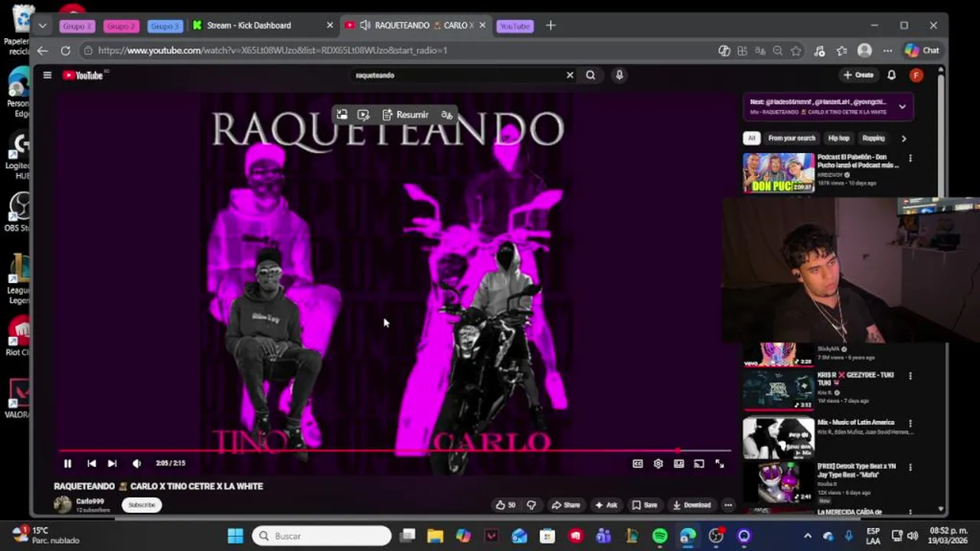Screen dimensions: 980x551
Task: Skip to the next video
Action: tap(112, 463)
